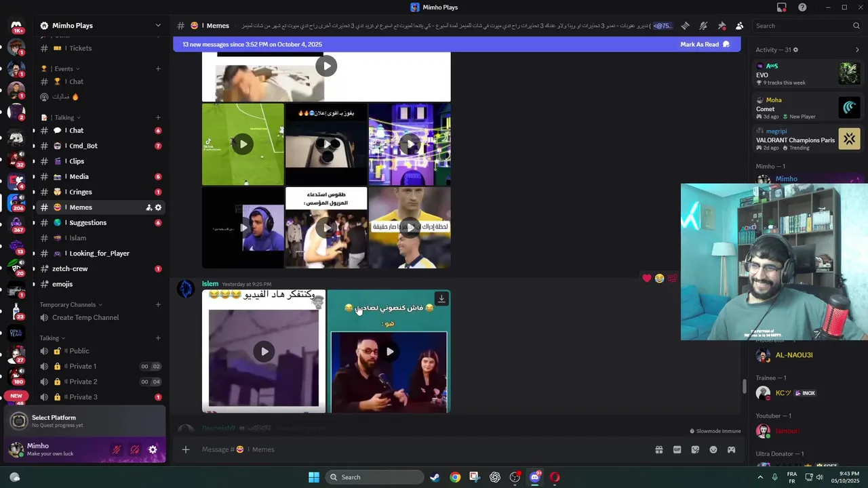Open Windows Start menu
Viewport: 868px width, 488px height.
pyautogui.click(x=314, y=477)
